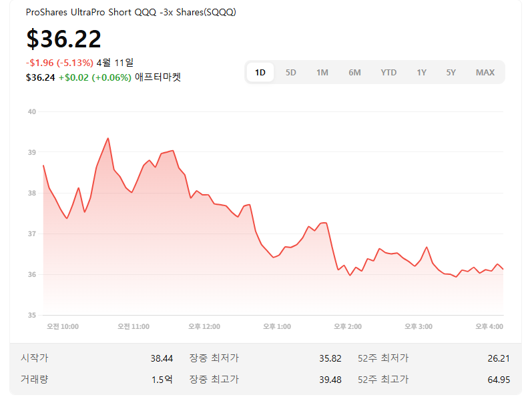Click the 오전 11:00 time axis label
Viewport: 532px width, 405px height.
134,326
